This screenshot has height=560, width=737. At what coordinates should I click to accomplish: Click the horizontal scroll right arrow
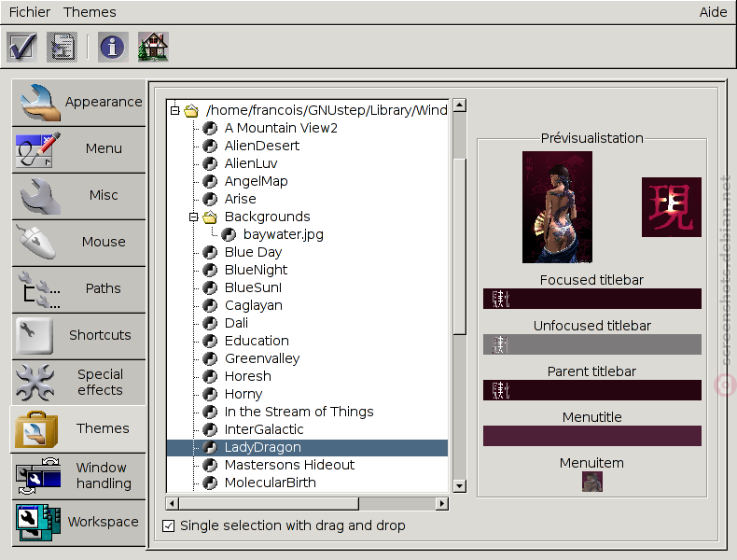(442, 504)
